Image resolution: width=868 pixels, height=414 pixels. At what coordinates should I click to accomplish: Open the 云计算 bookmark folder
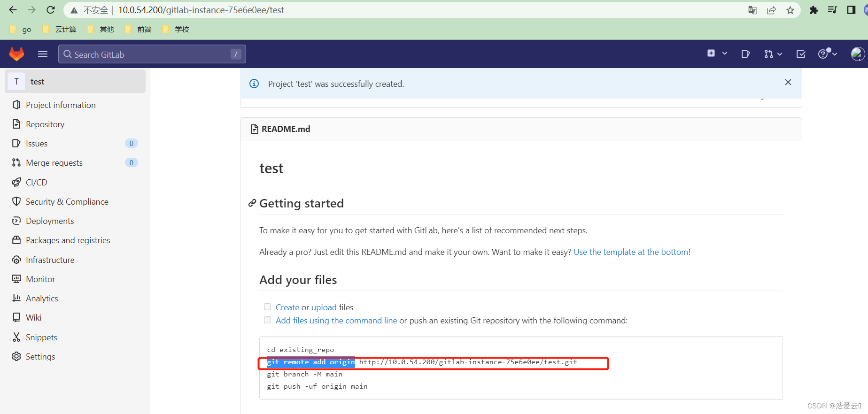pos(59,30)
